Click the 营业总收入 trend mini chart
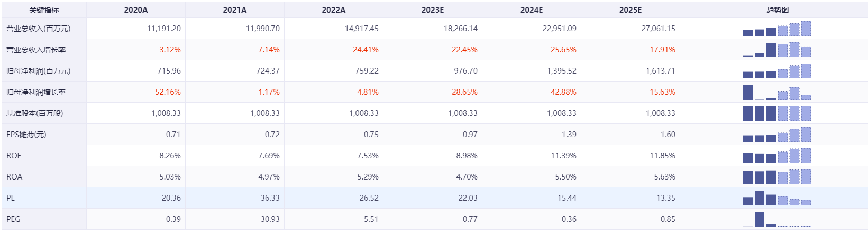Viewport: 868px width, 233px height. coord(776,29)
